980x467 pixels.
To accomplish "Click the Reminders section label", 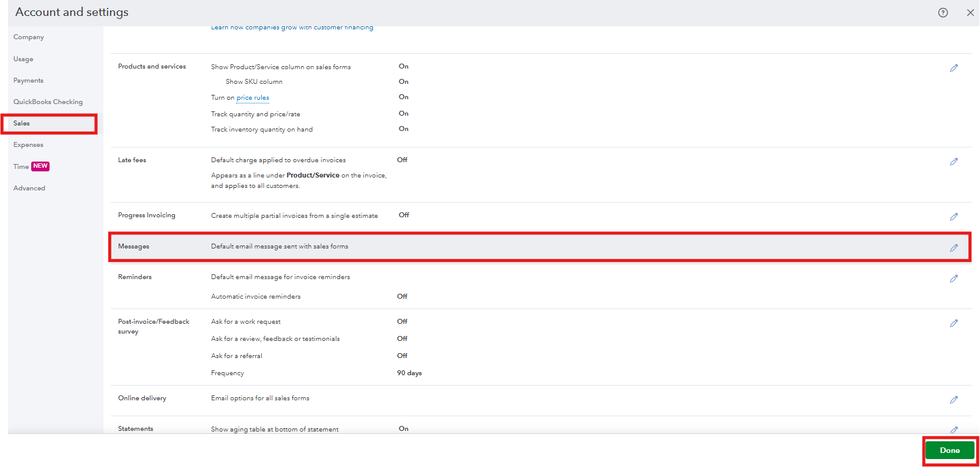I will [135, 277].
